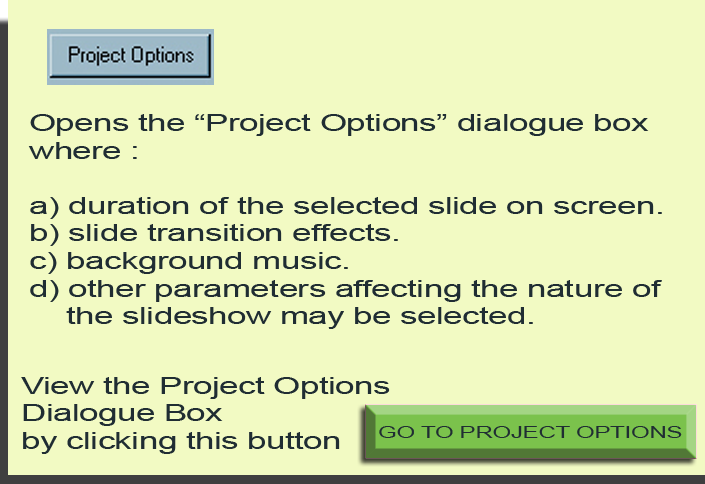Click the 'Dialogue Box' text line

pos(122,413)
